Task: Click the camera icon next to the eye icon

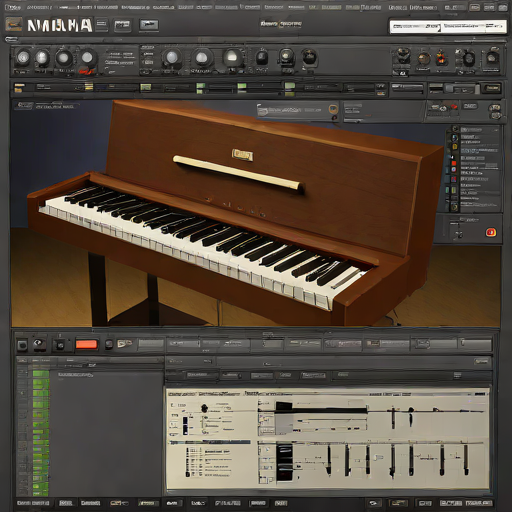Action: 60,345
